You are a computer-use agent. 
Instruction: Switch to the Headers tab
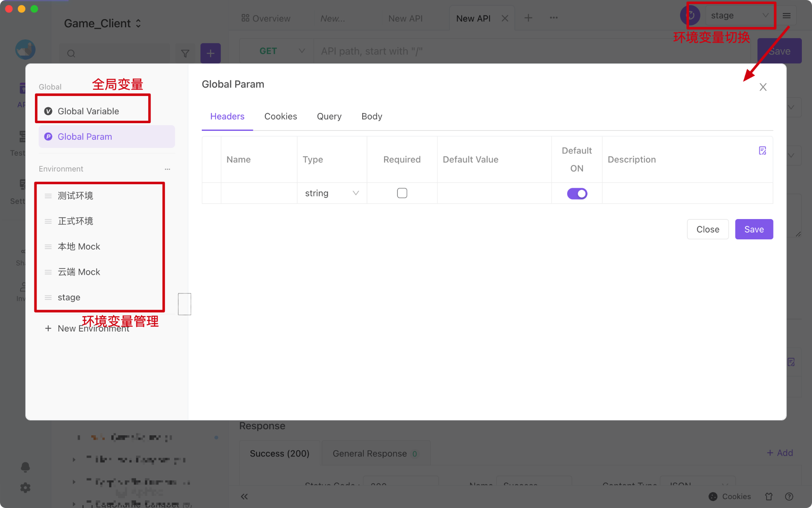tap(227, 116)
